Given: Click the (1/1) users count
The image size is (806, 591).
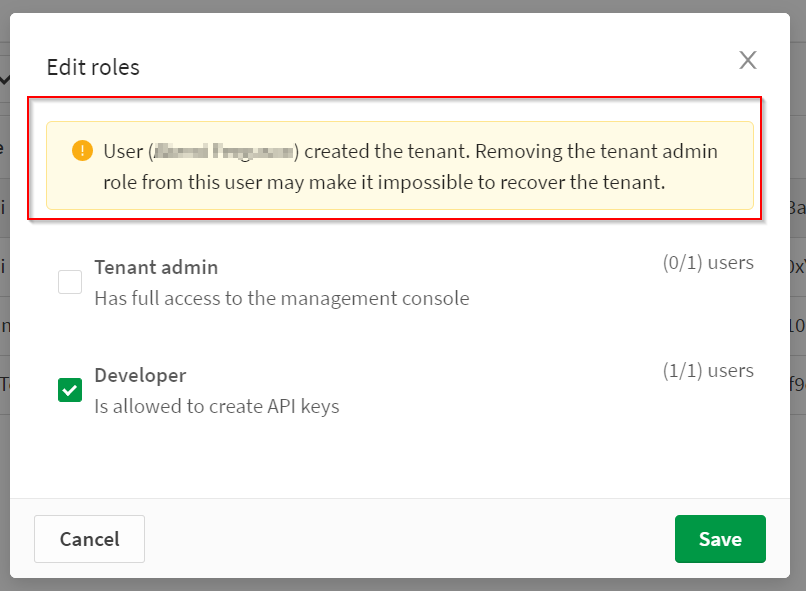Looking at the screenshot, I should point(707,371).
